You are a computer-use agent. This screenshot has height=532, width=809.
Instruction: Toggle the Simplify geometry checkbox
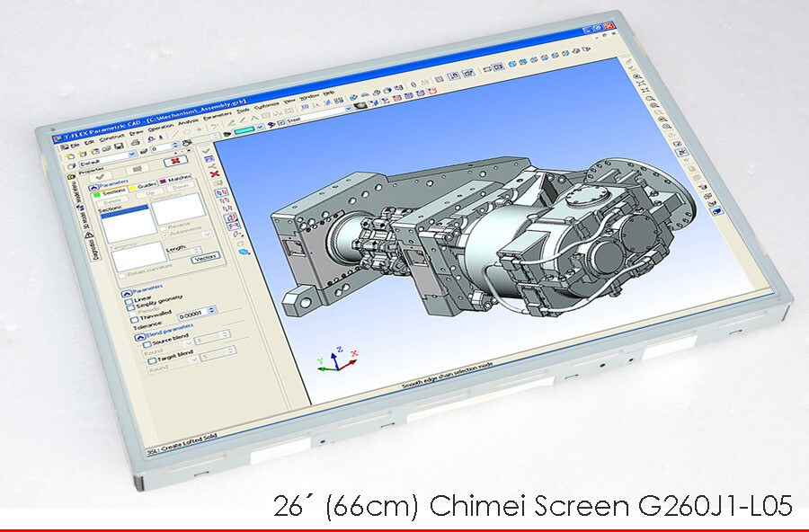click(x=130, y=307)
